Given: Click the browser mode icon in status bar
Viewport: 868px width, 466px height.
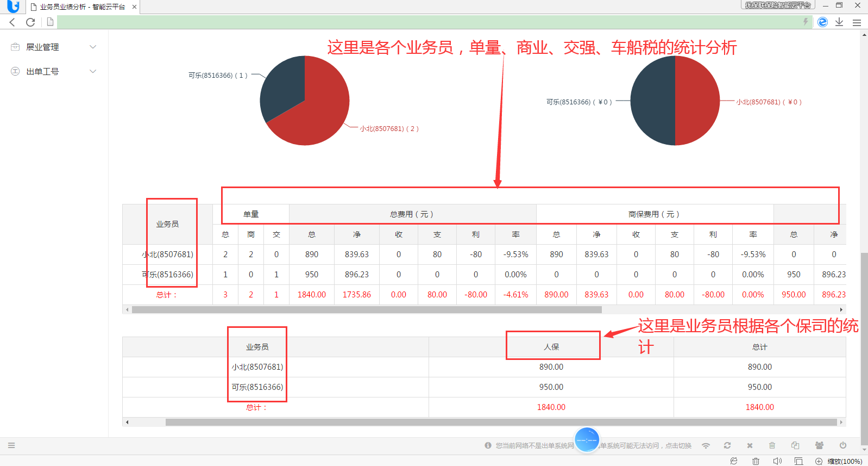Looking at the screenshot, I should coord(734,461).
